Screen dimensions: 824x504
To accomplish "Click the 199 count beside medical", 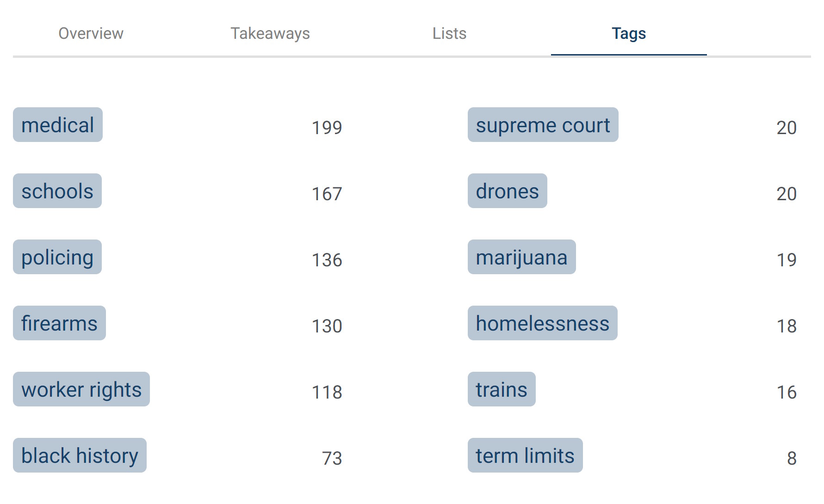I will click(327, 128).
